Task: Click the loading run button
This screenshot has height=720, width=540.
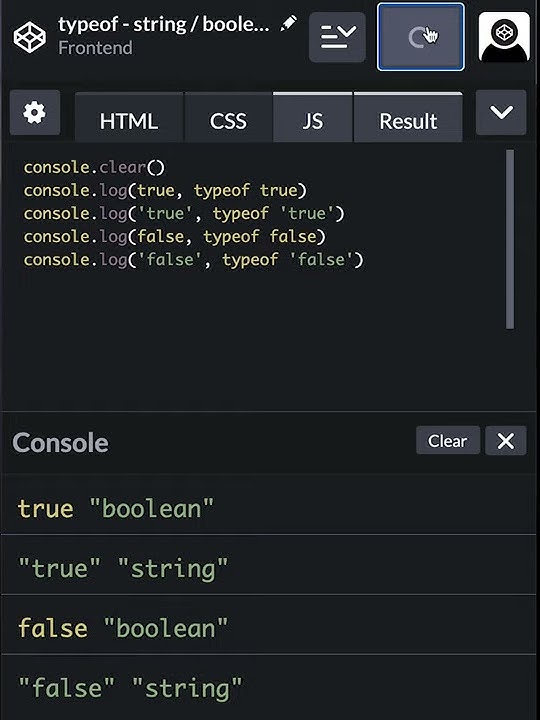Action: pos(421,37)
